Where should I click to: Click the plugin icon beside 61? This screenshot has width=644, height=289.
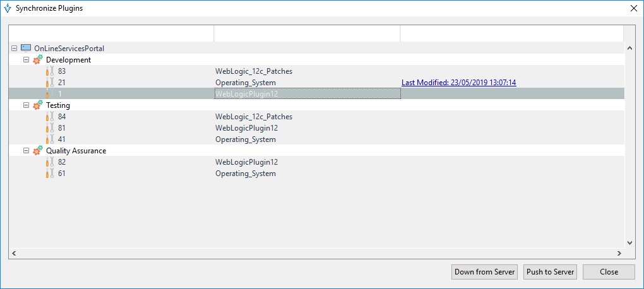[x=50, y=174]
